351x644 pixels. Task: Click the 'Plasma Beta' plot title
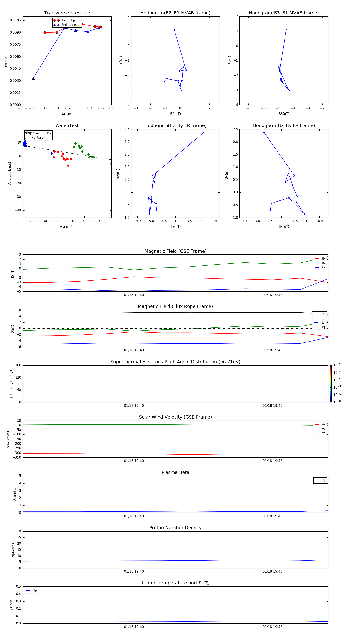tap(175, 473)
